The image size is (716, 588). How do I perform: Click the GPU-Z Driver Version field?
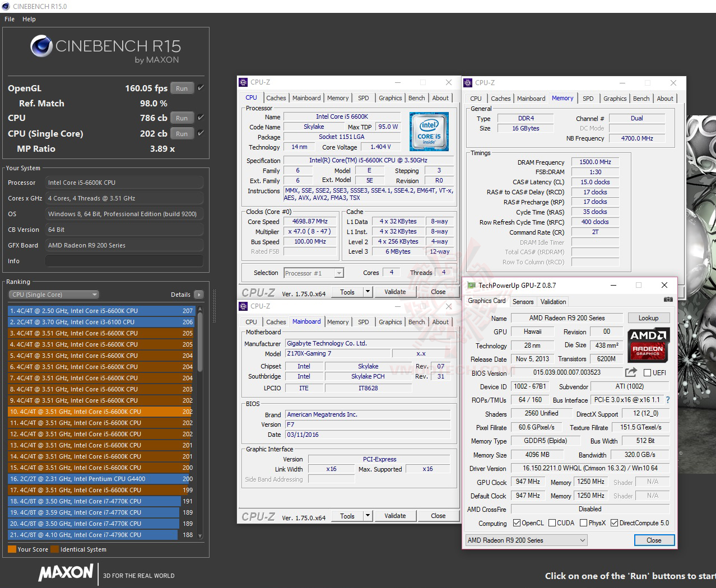coord(590,468)
